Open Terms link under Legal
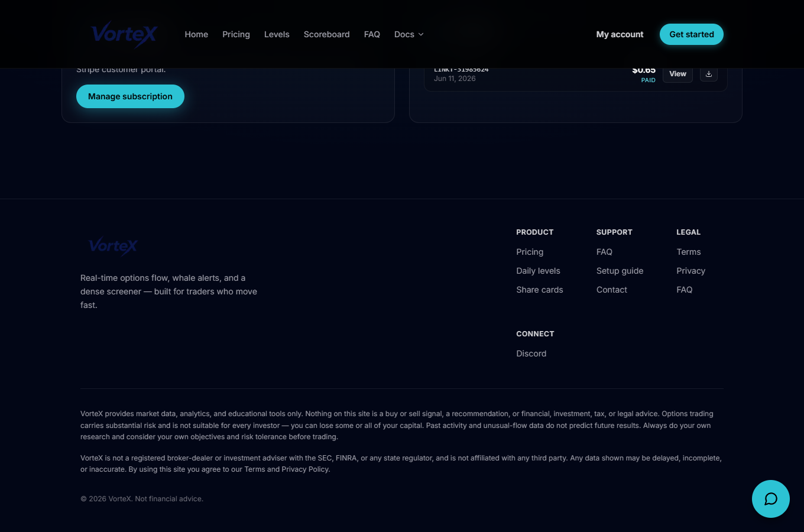804x532 pixels. click(689, 252)
